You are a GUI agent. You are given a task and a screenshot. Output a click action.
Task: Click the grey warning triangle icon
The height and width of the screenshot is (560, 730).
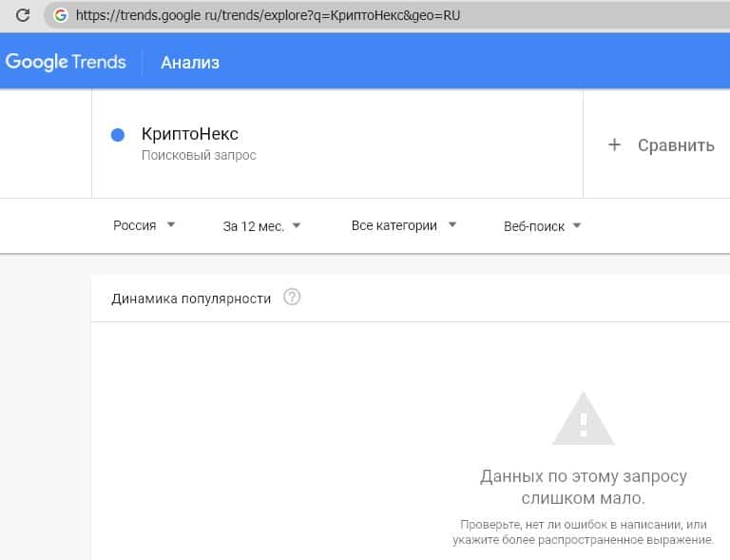(584, 418)
